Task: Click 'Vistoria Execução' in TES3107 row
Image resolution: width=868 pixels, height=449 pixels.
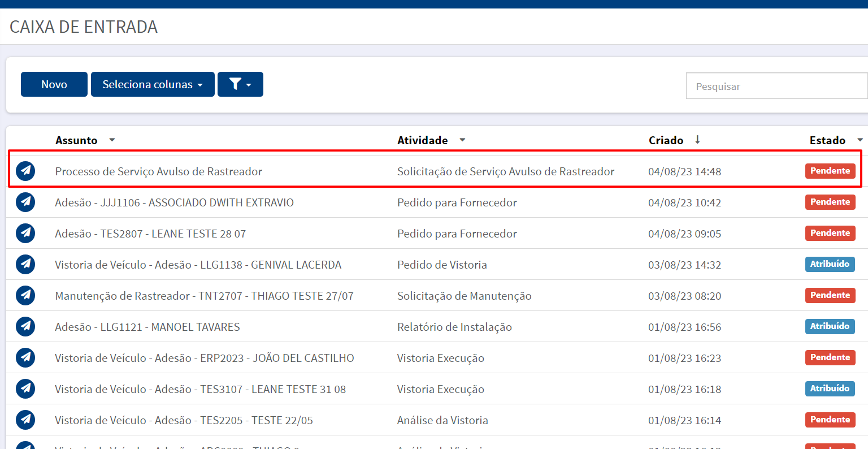Action: pos(441,389)
